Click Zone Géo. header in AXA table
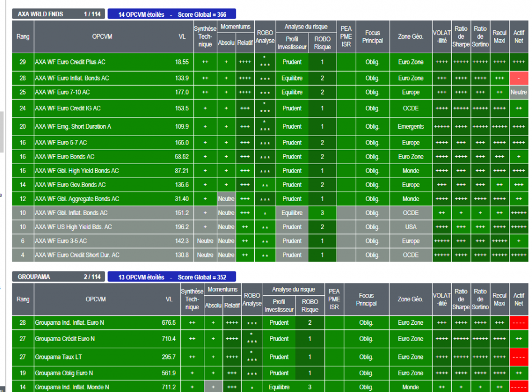 (411, 36)
